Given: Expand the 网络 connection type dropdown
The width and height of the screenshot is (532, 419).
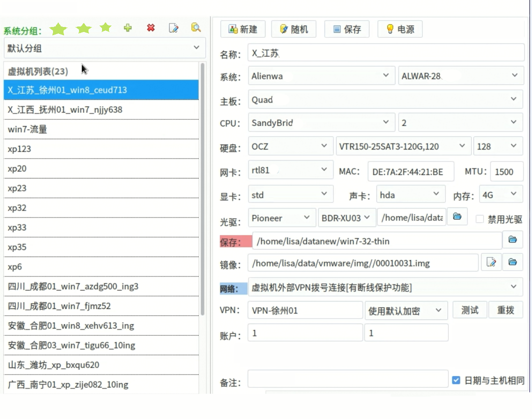Looking at the screenshot, I should click(x=385, y=287).
